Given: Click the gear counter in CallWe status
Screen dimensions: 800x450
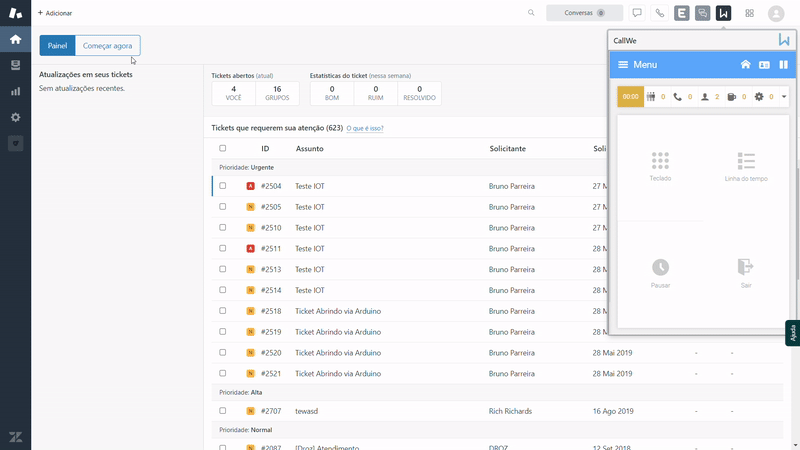Looking at the screenshot, I should pos(764,96).
